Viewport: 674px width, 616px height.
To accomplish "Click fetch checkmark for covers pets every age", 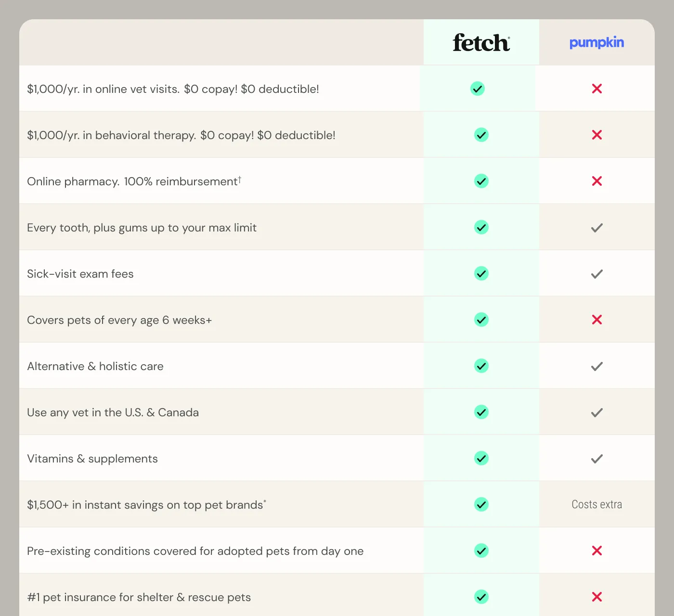I will [x=481, y=320].
